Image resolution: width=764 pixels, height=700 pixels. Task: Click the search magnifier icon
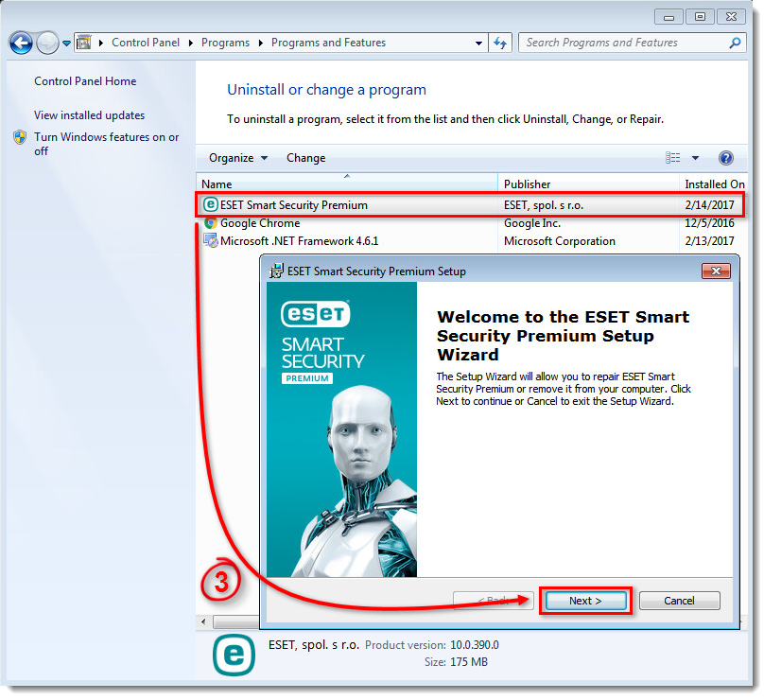[x=735, y=43]
